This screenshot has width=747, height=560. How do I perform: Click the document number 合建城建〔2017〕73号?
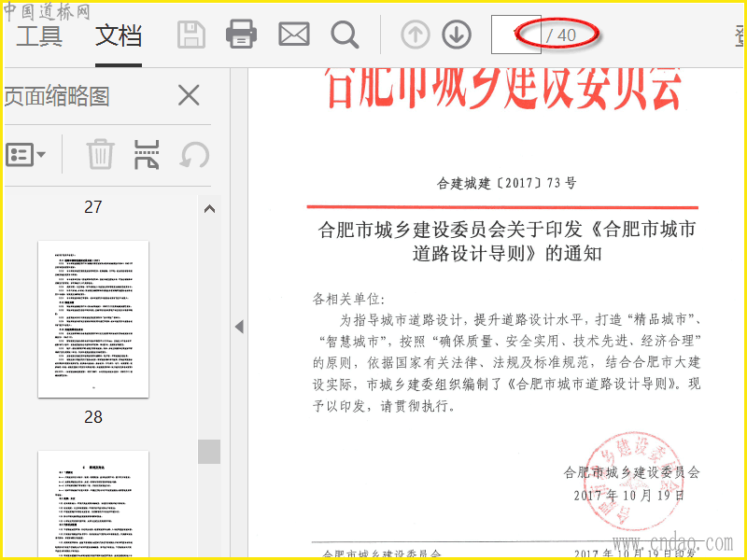point(506,183)
